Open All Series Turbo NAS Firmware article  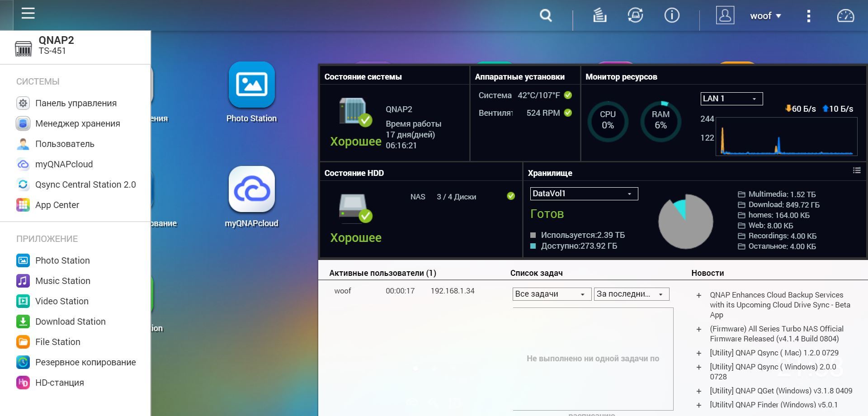point(777,334)
